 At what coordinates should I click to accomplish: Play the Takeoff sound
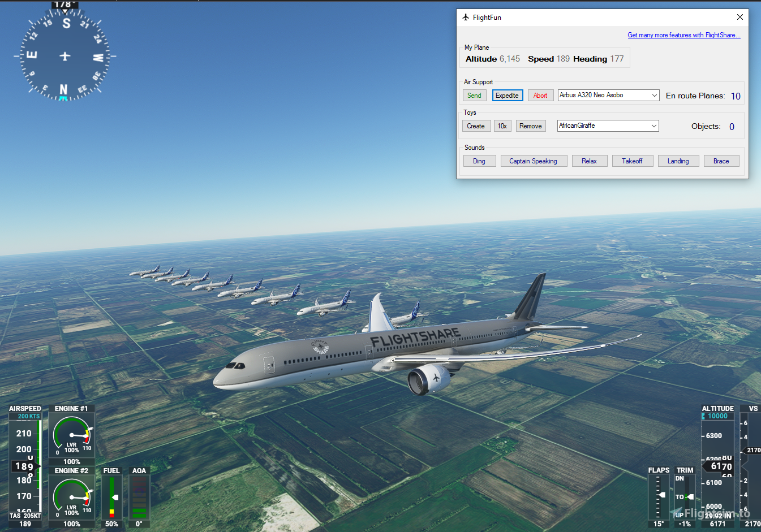633,161
